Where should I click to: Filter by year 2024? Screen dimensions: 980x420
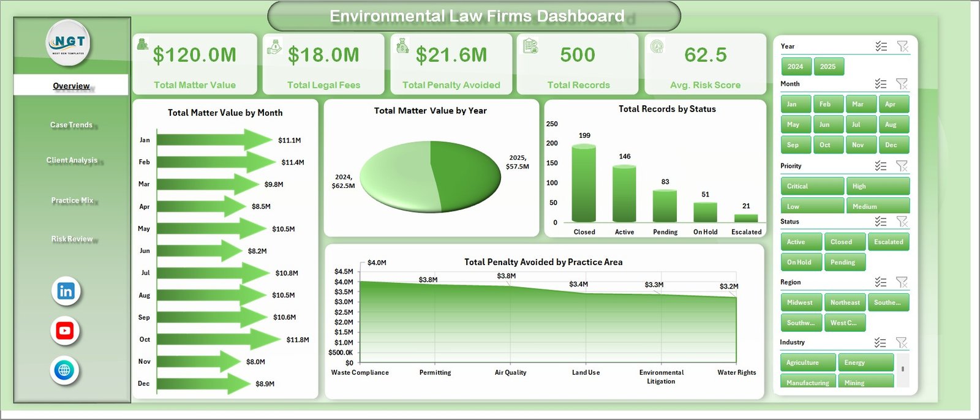click(796, 67)
